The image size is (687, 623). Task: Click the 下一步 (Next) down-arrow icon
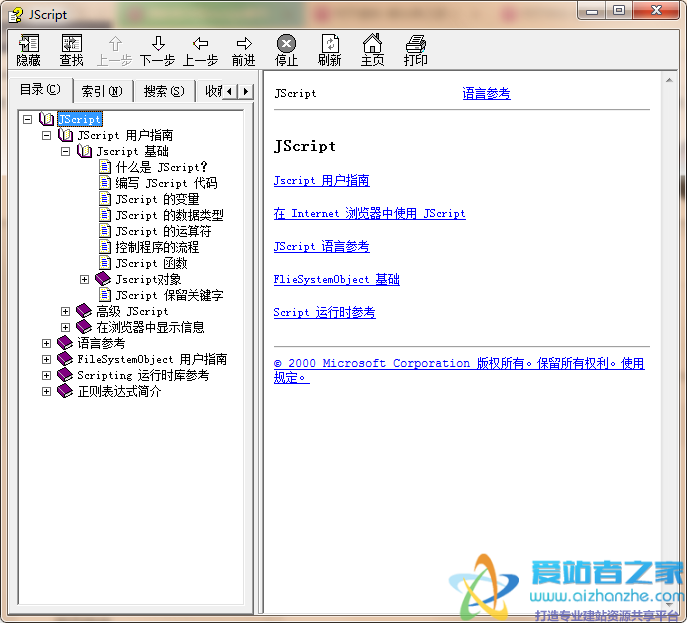[x=158, y=43]
